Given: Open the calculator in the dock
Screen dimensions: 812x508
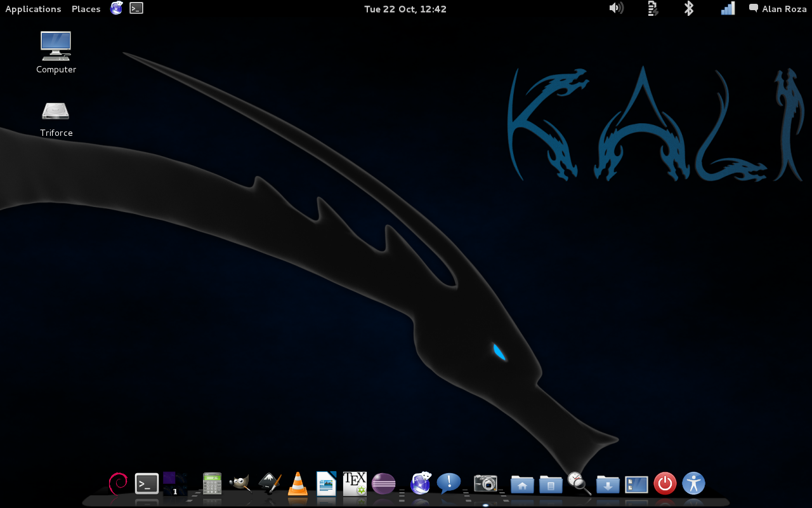Looking at the screenshot, I should click(212, 484).
